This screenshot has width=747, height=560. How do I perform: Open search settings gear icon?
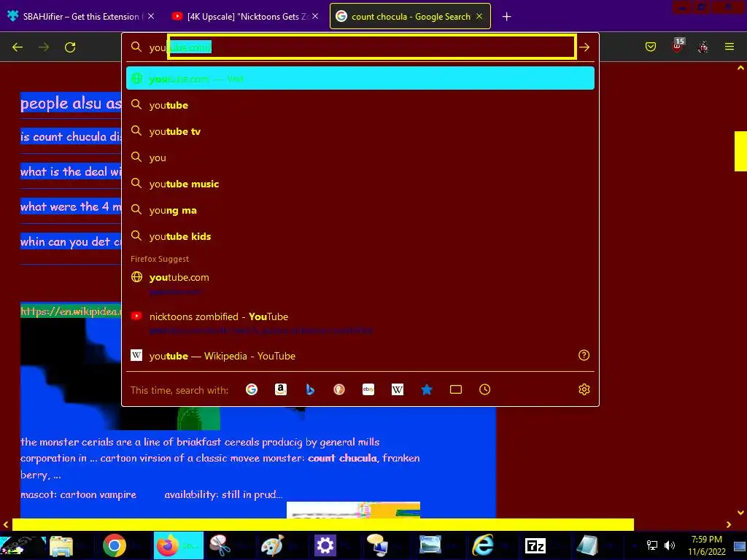584,389
